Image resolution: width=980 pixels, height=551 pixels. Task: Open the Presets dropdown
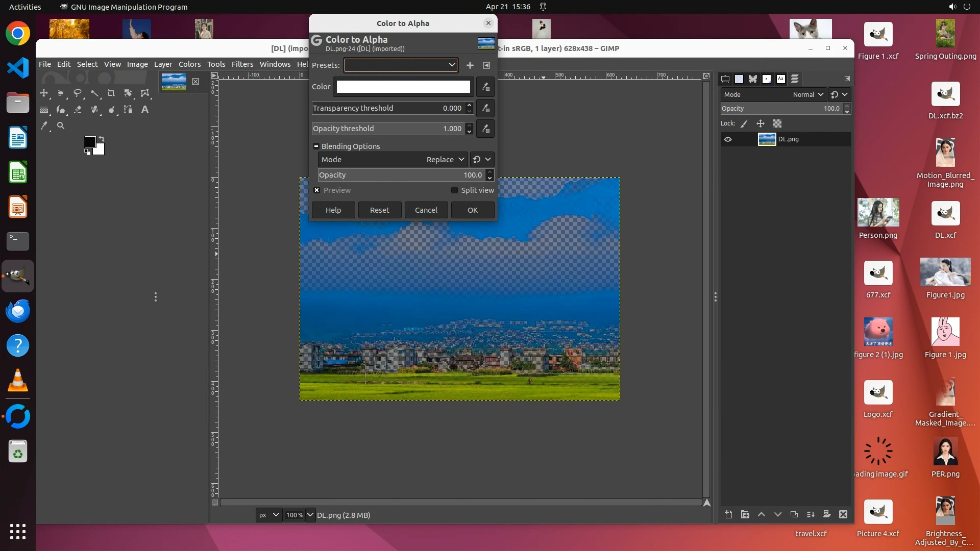401,65
